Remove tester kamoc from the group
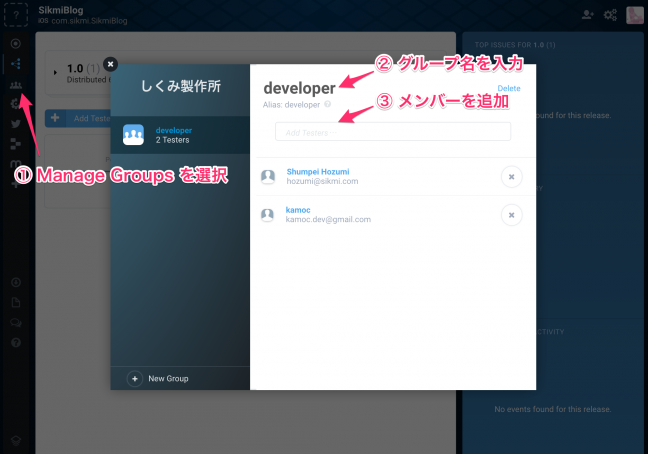 point(510,215)
